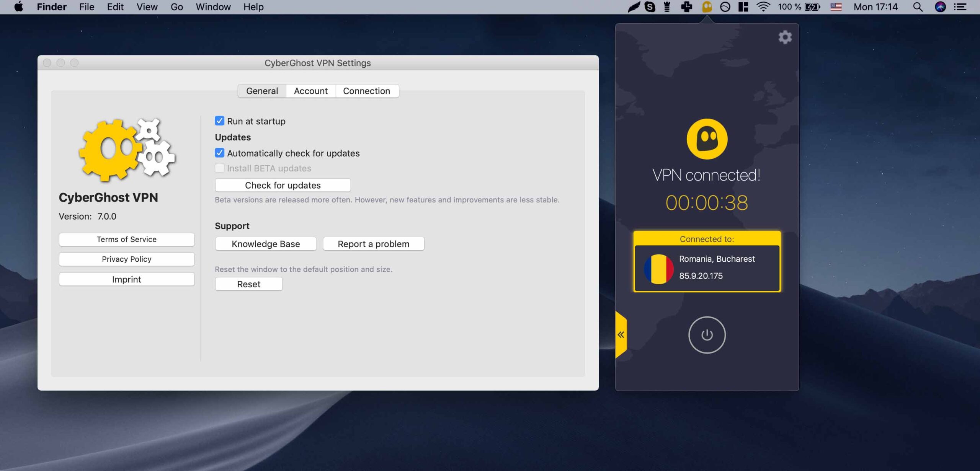Image resolution: width=980 pixels, height=471 pixels.
Task: Switch to the Account tab
Action: coord(310,91)
